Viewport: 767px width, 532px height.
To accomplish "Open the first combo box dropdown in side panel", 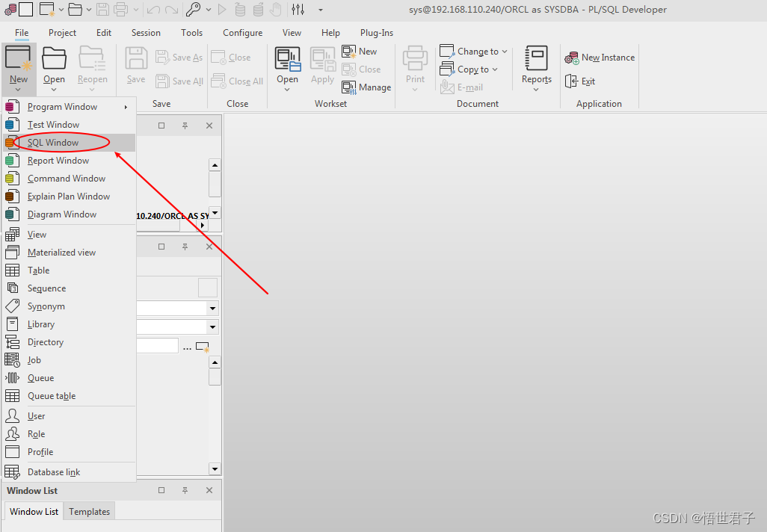I will 213,308.
